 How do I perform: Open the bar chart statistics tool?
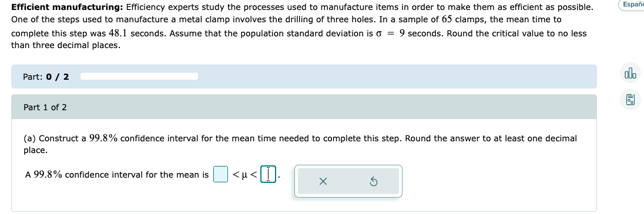(630, 74)
